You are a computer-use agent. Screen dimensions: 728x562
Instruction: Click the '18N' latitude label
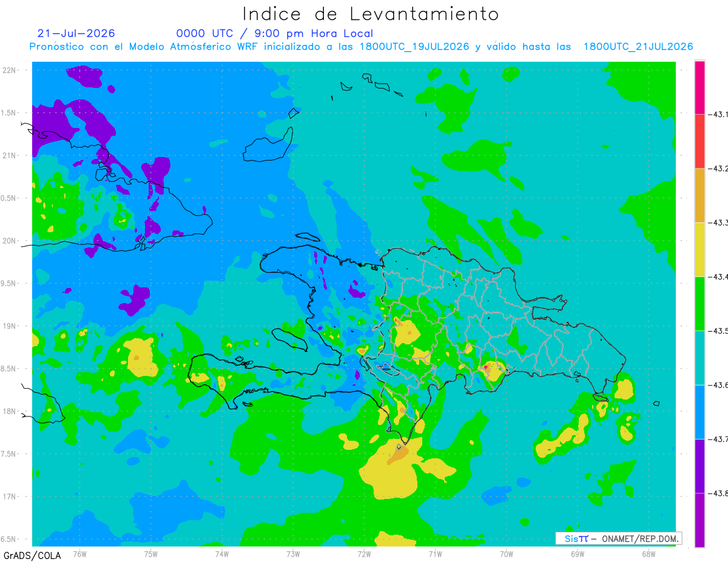coord(9,411)
